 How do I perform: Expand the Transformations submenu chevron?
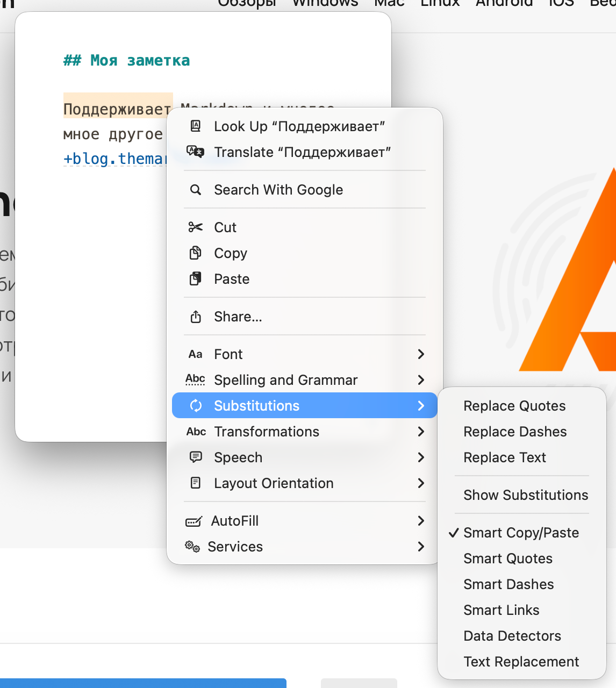421,432
